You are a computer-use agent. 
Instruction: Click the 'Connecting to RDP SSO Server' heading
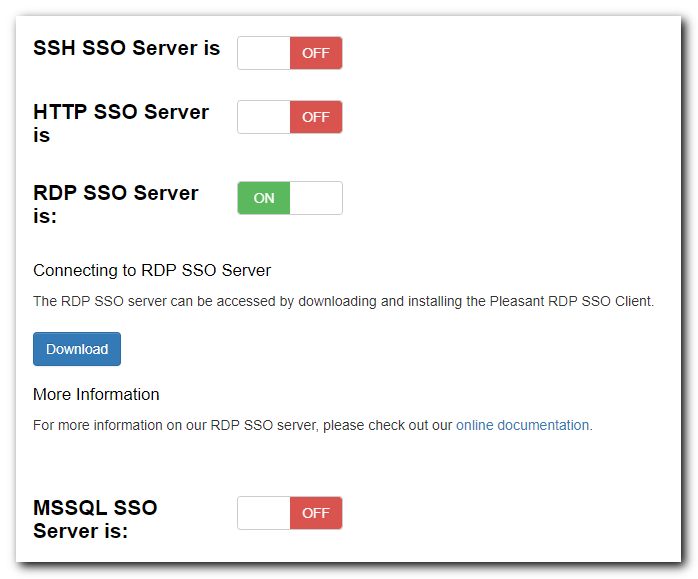(x=152, y=270)
